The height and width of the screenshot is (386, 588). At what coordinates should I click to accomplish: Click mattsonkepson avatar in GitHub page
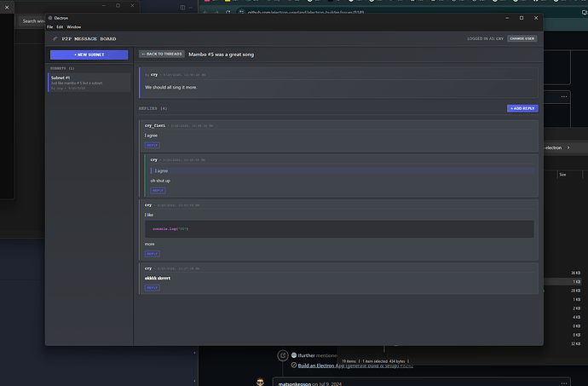(260, 383)
